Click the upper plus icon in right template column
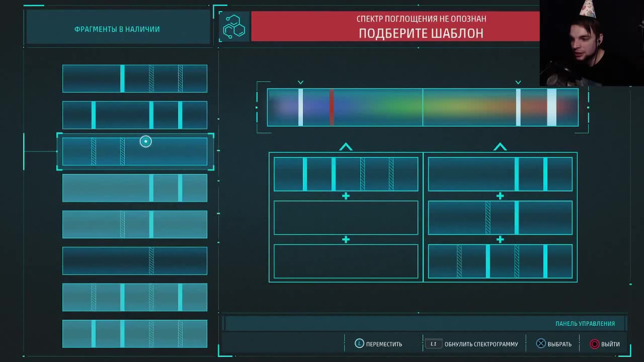The width and height of the screenshot is (644, 362). pyautogui.click(x=500, y=196)
